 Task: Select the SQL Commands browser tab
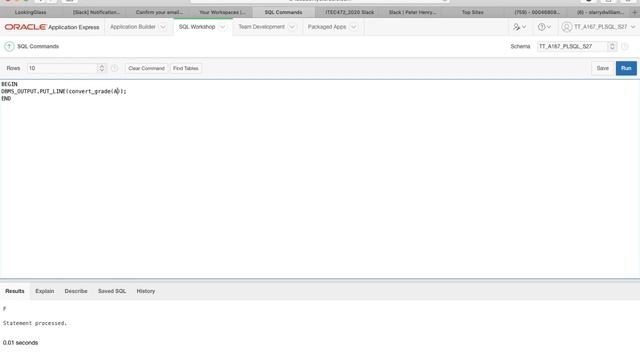283,12
